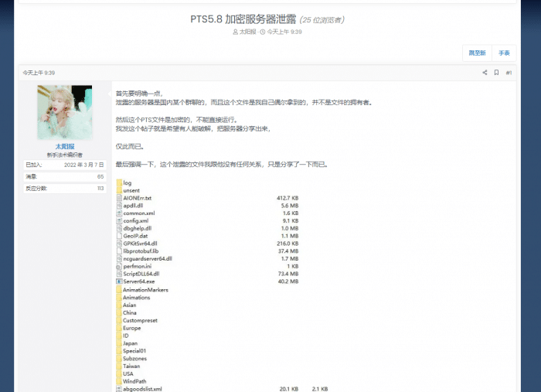The height and width of the screenshot is (392, 541).
Task: Click the user icon beside thread author name
Action: point(235,32)
